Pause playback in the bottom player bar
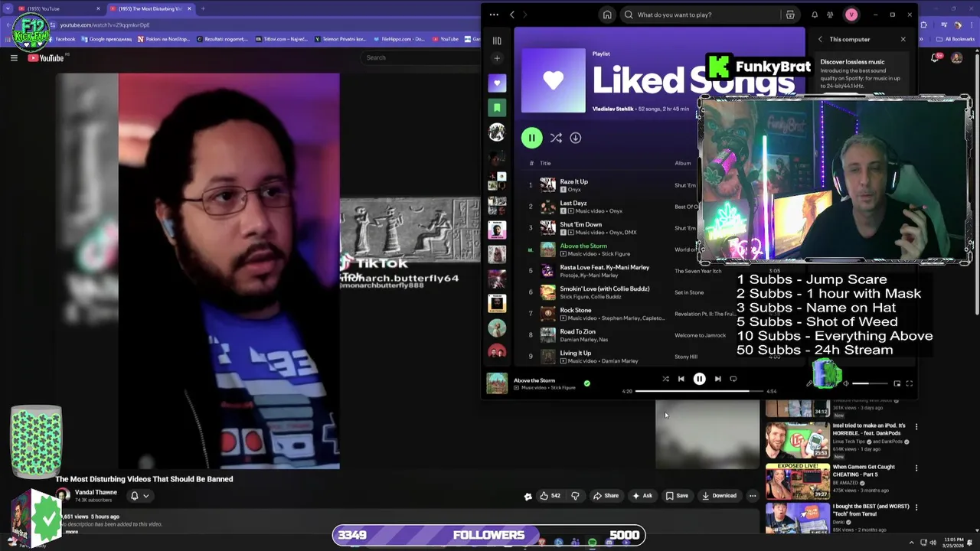980x551 pixels. (699, 379)
